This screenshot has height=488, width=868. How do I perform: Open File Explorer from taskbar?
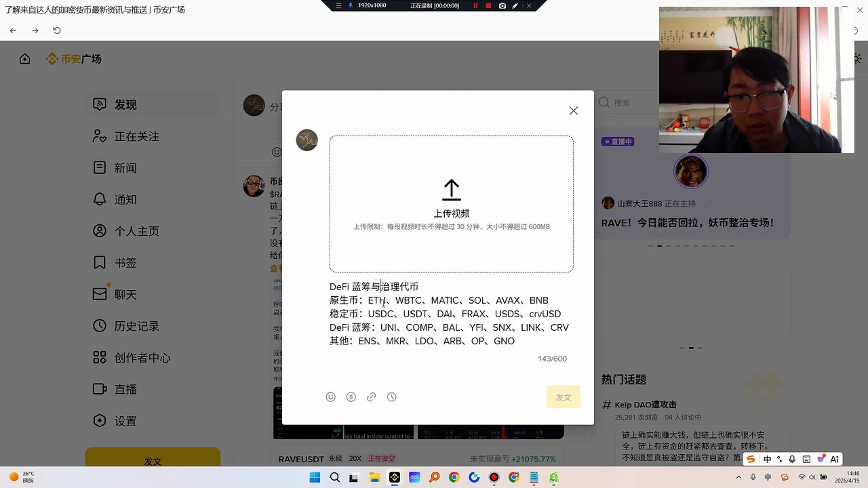point(374,477)
